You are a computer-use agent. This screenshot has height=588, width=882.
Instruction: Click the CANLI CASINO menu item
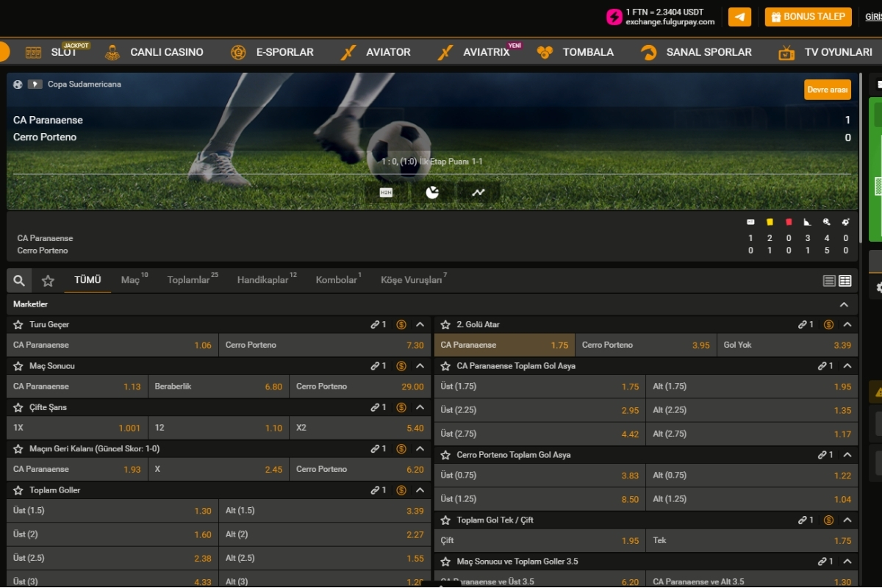[x=167, y=51]
